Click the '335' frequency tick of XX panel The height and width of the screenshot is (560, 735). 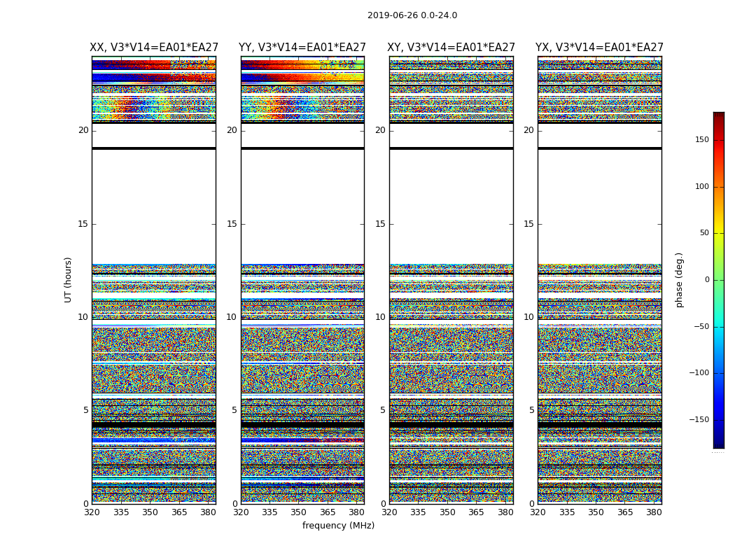tap(121, 512)
